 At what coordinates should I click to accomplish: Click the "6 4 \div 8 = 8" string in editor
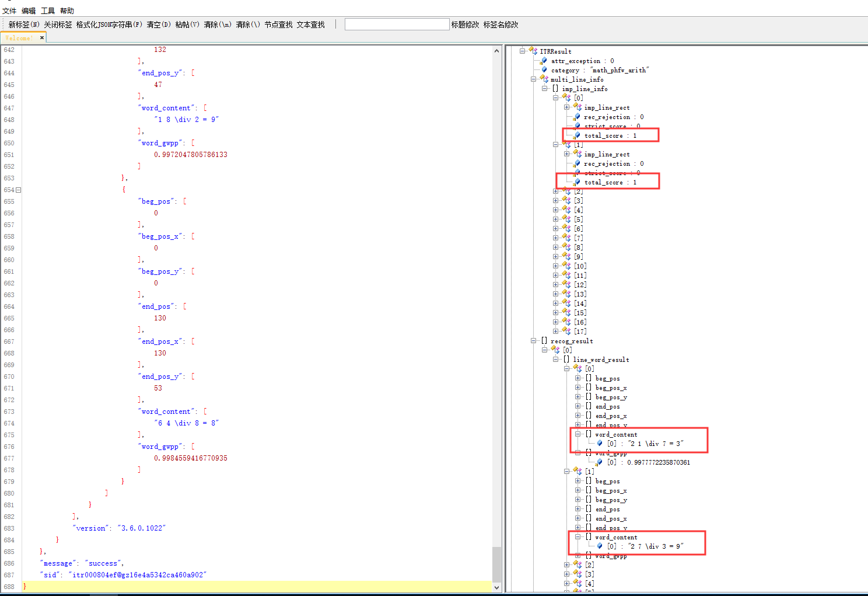coord(187,423)
